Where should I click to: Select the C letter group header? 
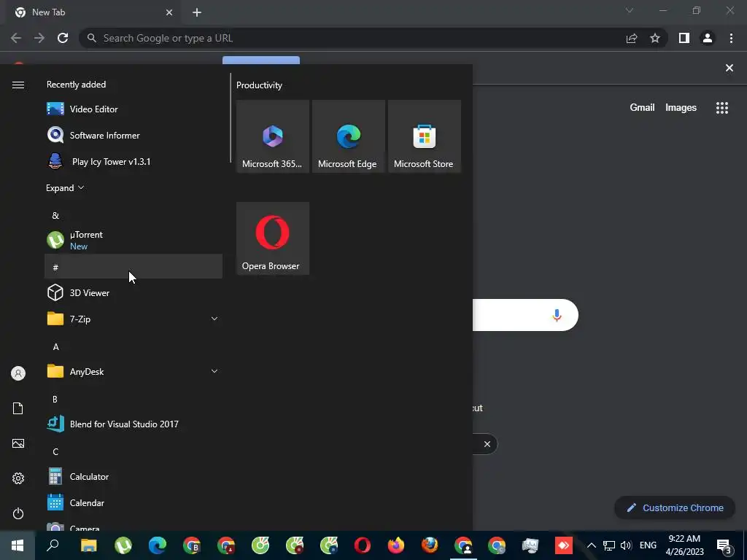pos(133,451)
